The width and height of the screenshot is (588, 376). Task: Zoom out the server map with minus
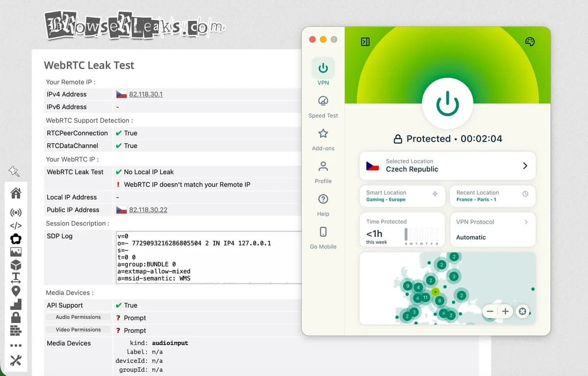point(490,311)
